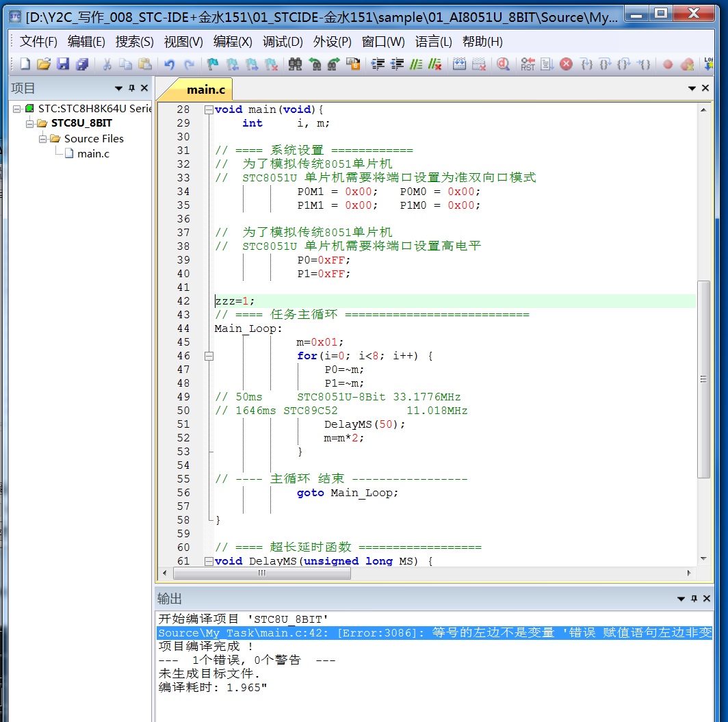This screenshot has width=728, height=722.
Task: Click the red stop compile icon
Action: 564,65
